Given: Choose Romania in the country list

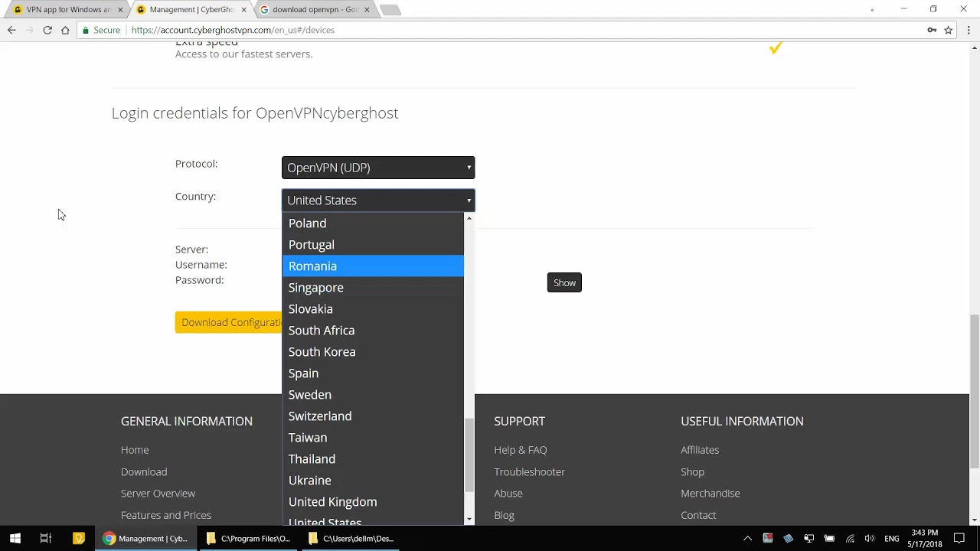Looking at the screenshot, I should 373,266.
